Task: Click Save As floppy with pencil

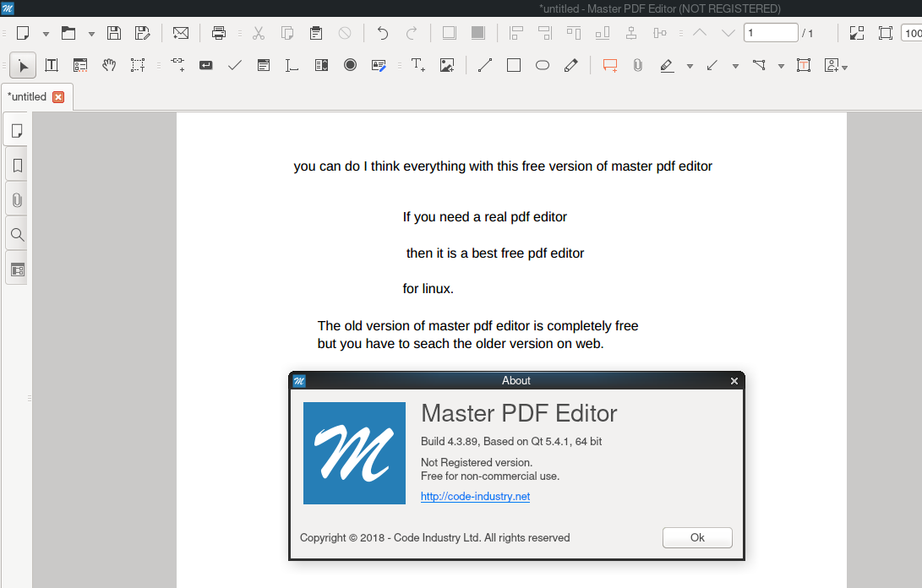Action: pyautogui.click(x=142, y=33)
